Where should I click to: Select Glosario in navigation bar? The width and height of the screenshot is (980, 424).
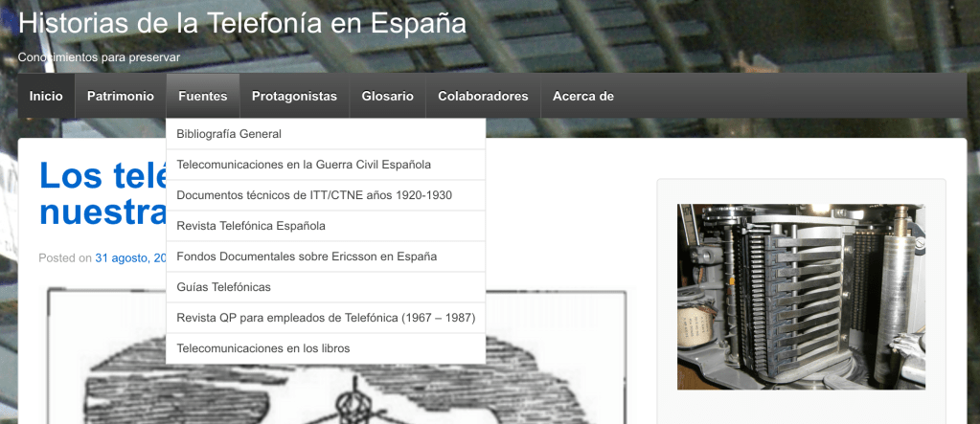click(x=387, y=97)
